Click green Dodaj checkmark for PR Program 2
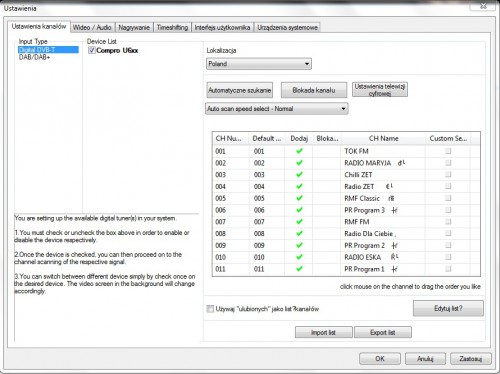The height and width of the screenshot is (374, 500). point(299,245)
